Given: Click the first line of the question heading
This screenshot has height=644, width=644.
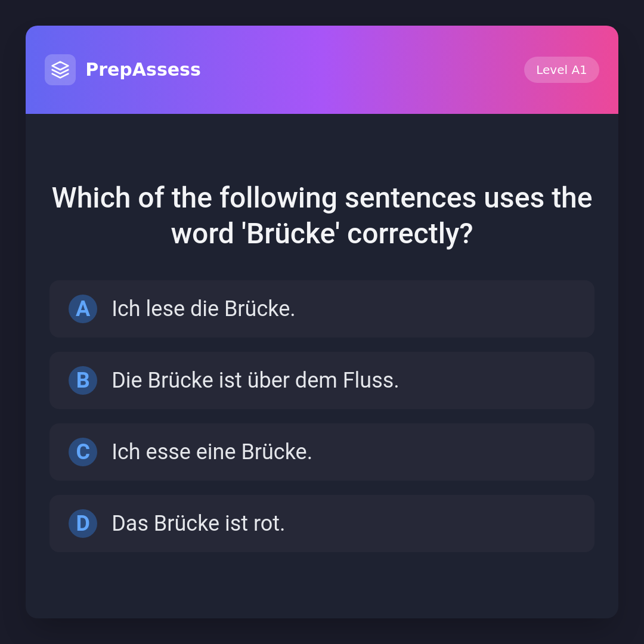Looking at the screenshot, I should pos(322,198).
